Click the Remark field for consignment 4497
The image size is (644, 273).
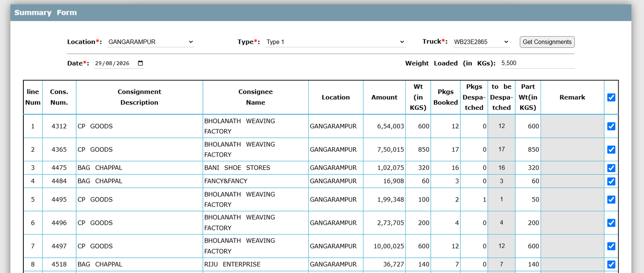[572, 246]
